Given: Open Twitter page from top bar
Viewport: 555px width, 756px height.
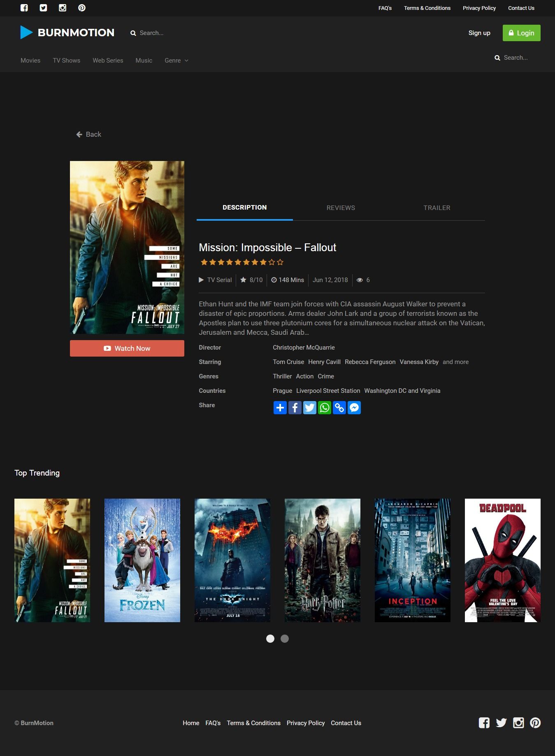Looking at the screenshot, I should (43, 8).
